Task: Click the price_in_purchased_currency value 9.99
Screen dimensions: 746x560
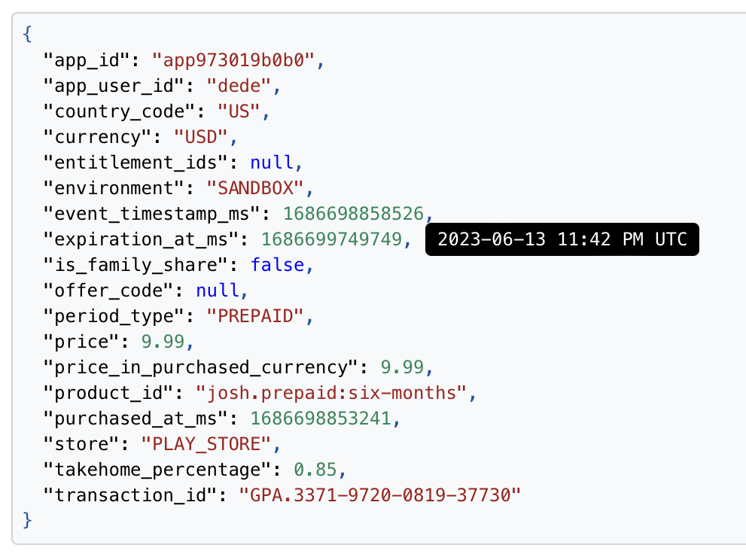Action: pos(402,367)
